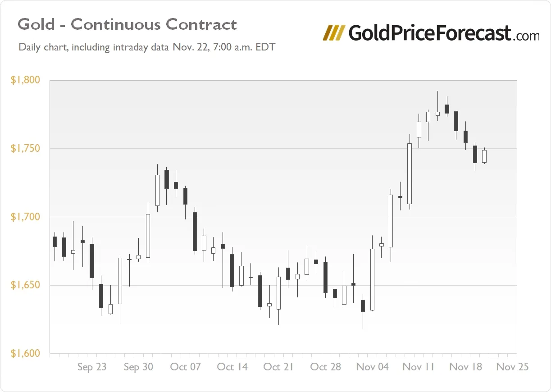Click the daily chart subtitle text
The image size is (551, 392).
pyautogui.click(x=146, y=47)
